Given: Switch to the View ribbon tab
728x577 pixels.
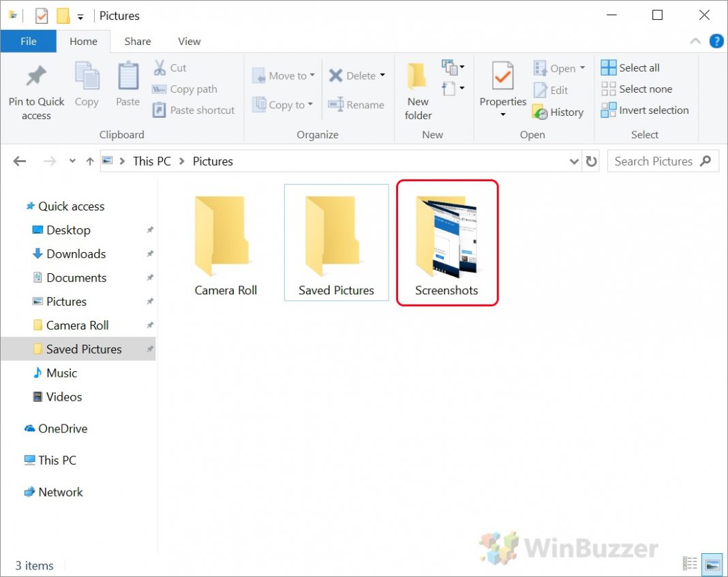Looking at the screenshot, I should (189, 41).
